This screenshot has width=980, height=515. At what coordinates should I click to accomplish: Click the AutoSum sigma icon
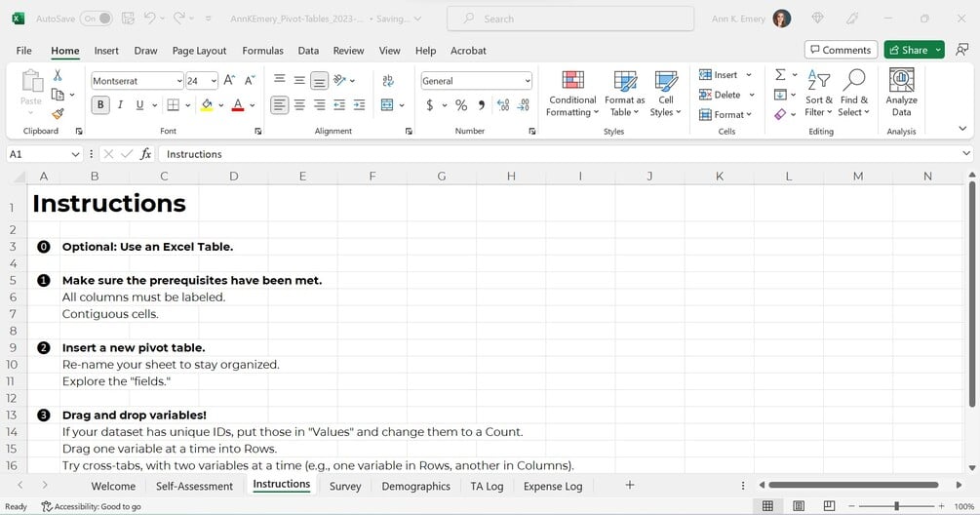(x=780, y=75)
